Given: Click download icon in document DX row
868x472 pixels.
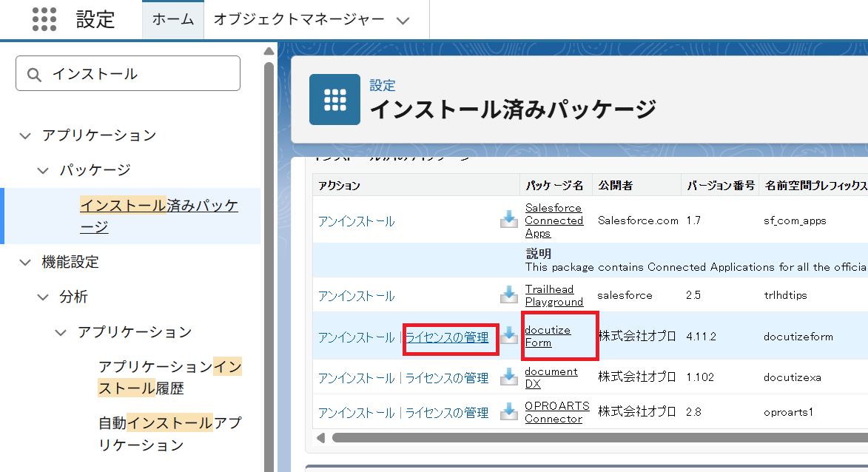Looking at the screenshot, I should tap(509, 377).
